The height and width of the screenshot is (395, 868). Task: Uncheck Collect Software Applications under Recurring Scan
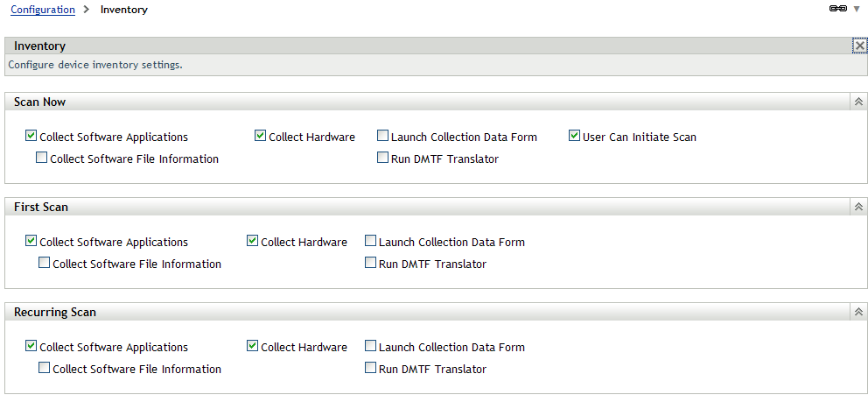tap(31, 347)
